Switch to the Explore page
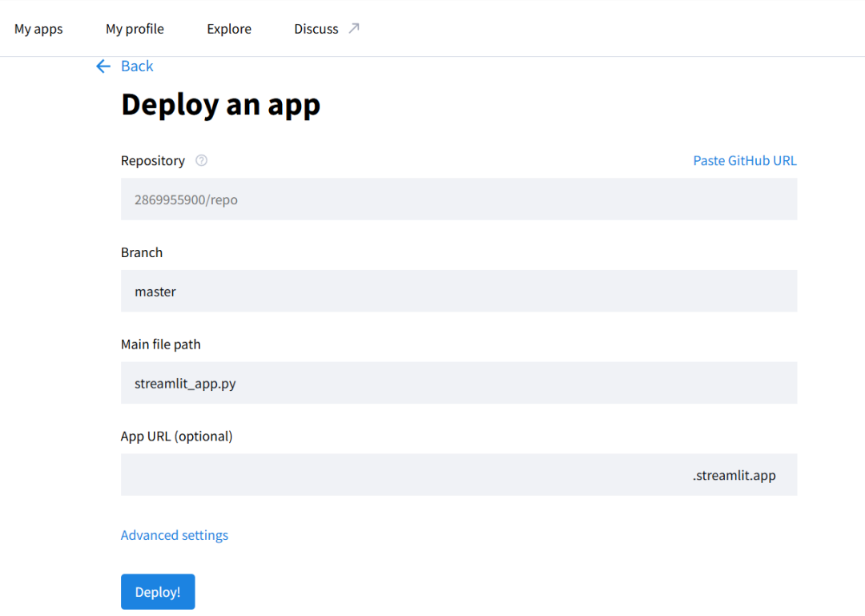This screenshot has height=616, width=865. pyautogui.click(x=229, y=29)
